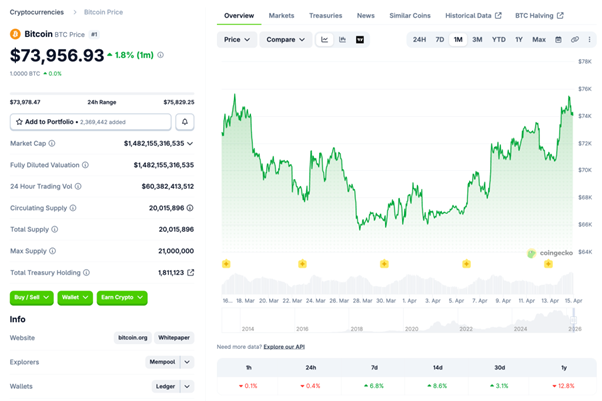
Task: Open Total Treasury Holding external link icon
Action: 190,272
